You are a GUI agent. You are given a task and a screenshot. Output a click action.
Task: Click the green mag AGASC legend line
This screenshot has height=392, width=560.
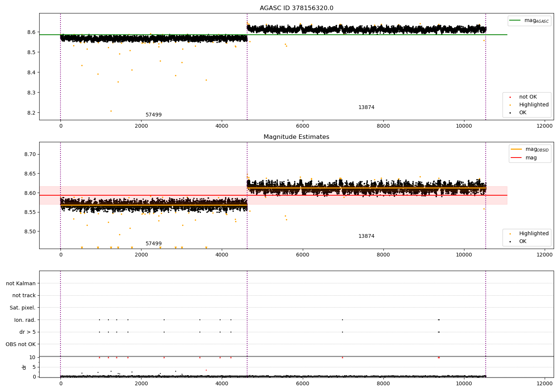[516, 21]
